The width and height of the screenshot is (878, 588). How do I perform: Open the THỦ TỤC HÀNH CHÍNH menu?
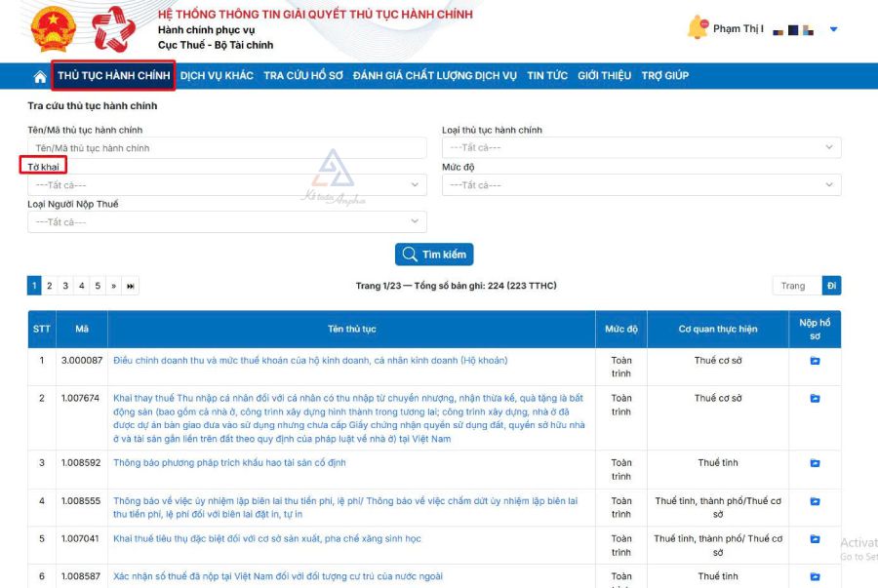coord(113,76)
